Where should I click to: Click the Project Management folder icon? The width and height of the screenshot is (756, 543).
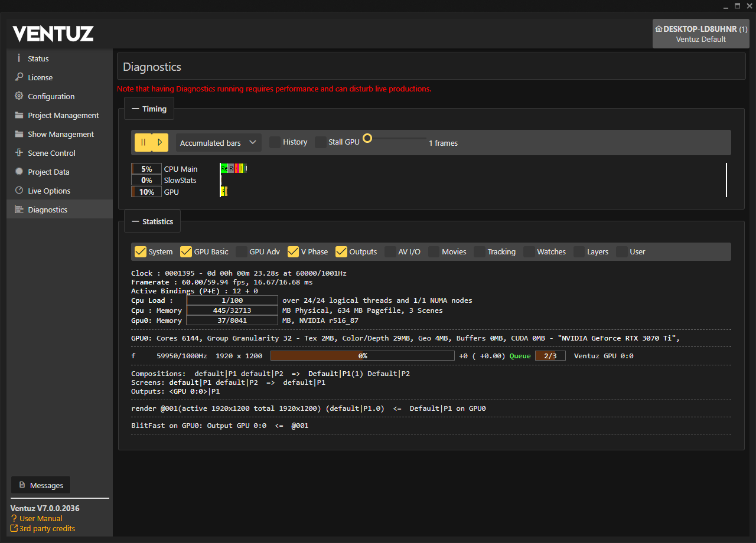[x=19, y=115]
